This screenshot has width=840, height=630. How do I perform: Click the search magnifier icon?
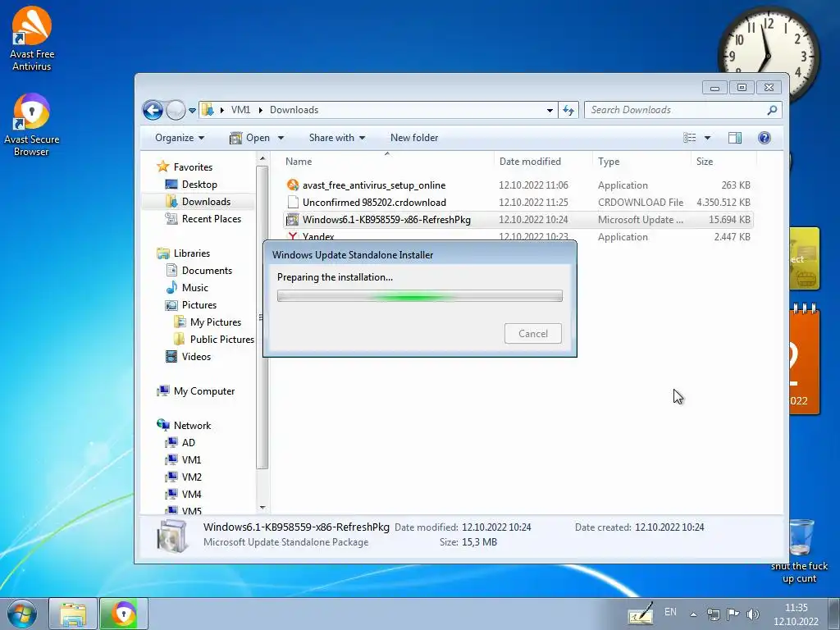(772, 110)
